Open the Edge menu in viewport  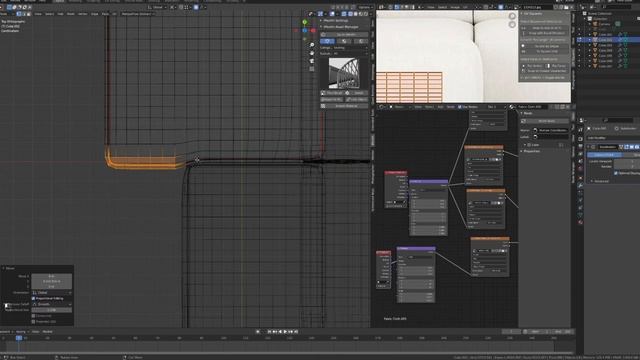click(x=95, y=14)
